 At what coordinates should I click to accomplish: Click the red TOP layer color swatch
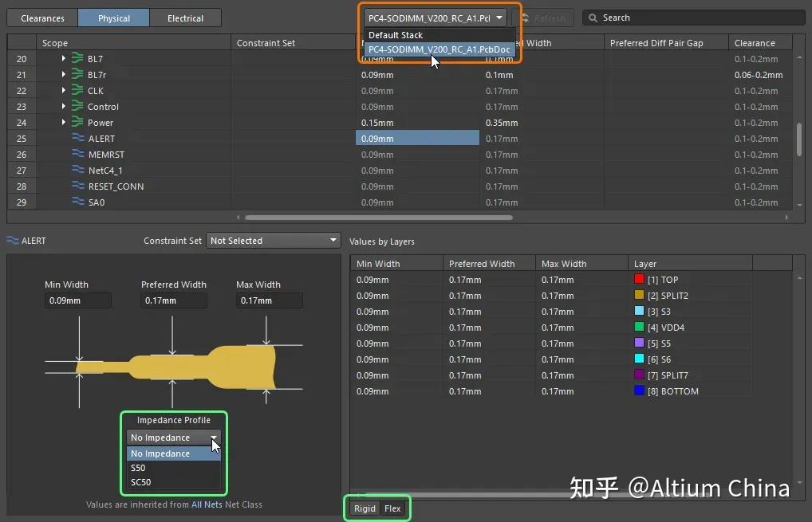coord(639,279)
